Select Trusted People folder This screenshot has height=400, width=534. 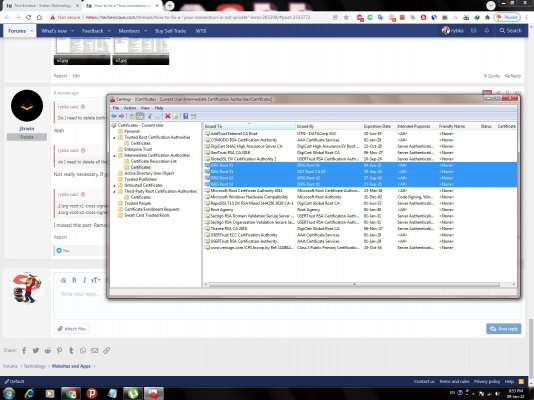pos(137,203)
